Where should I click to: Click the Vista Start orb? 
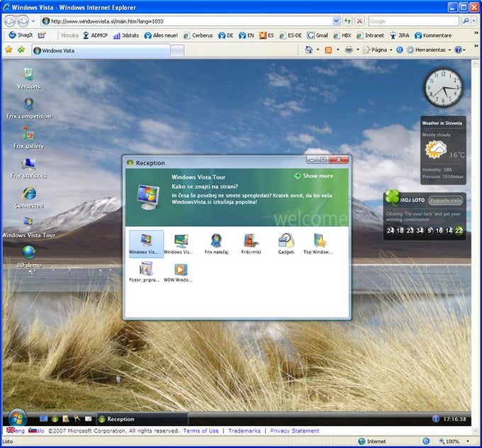(18, 418)
